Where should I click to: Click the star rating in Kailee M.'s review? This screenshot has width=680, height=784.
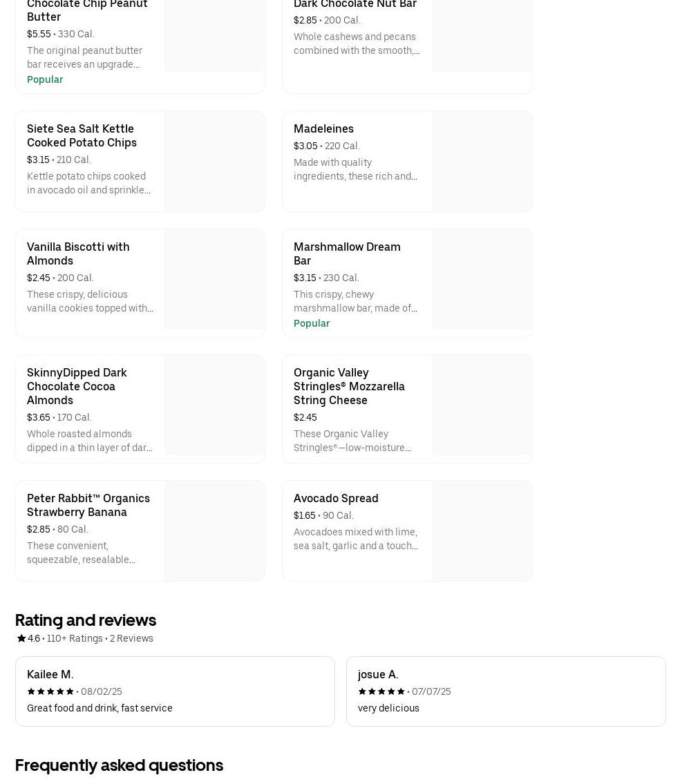click(50, 691)
